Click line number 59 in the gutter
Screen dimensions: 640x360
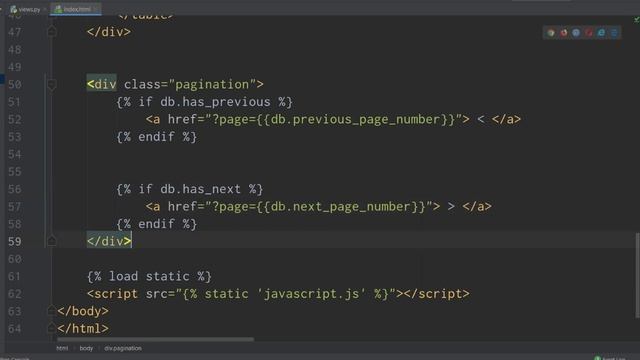15,241
